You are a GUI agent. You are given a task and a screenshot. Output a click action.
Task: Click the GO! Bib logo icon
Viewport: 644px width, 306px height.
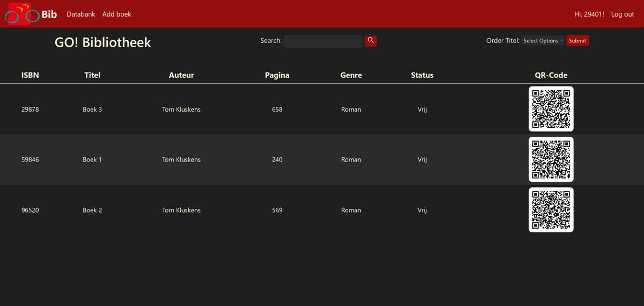coord(21,14)
